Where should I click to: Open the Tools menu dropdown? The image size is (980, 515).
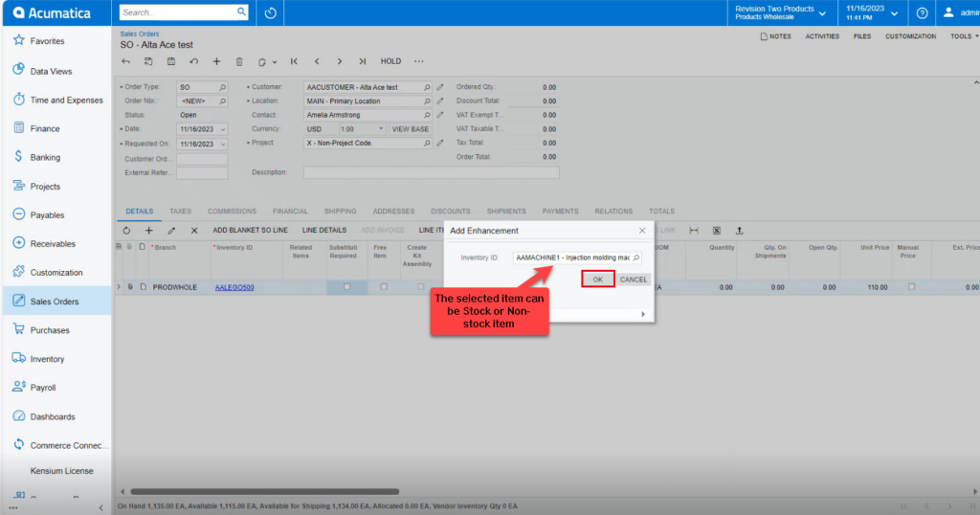964,36
